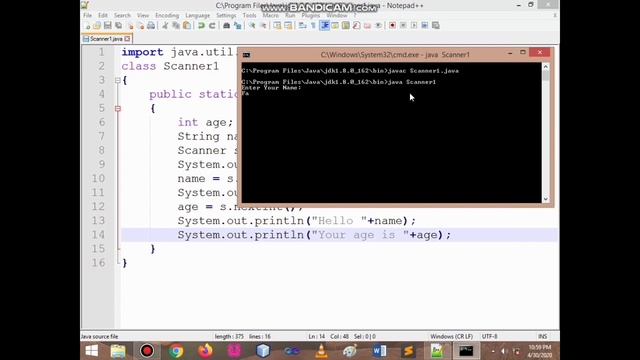Cut selection with the scissors icon
This screenshot has width=640, height=360.
tap(165, 26)
